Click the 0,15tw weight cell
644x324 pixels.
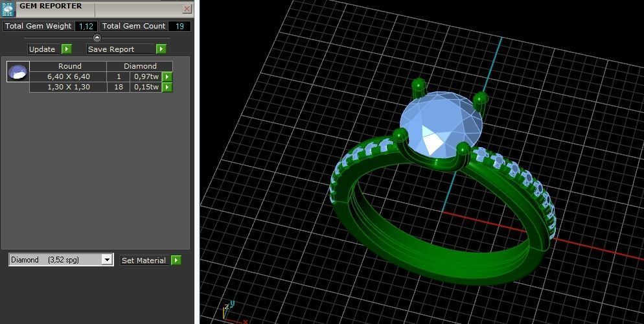click(146, 87)
